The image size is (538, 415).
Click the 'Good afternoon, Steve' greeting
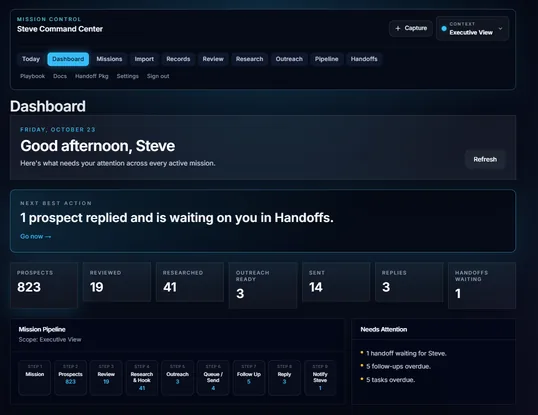pos(98,146)
